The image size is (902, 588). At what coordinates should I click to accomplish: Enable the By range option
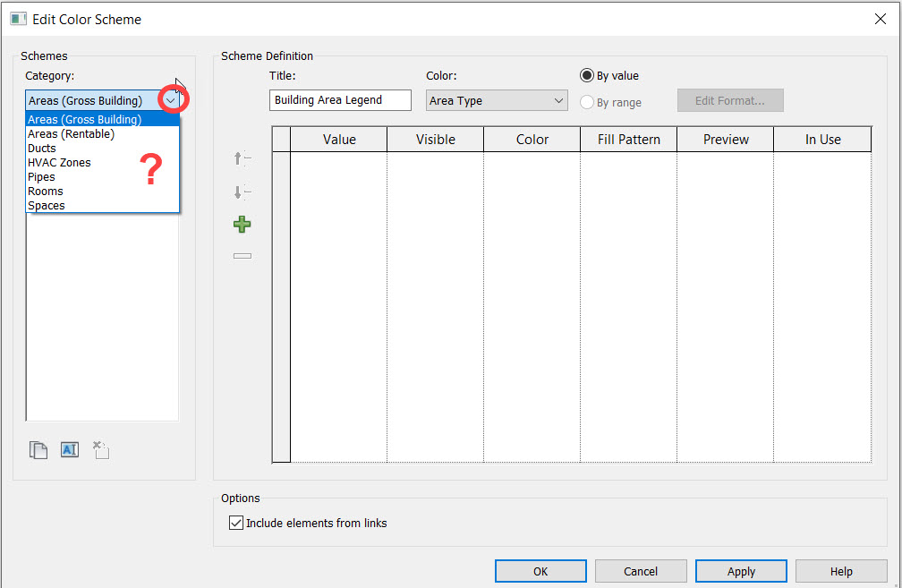(x=588, y=102)
